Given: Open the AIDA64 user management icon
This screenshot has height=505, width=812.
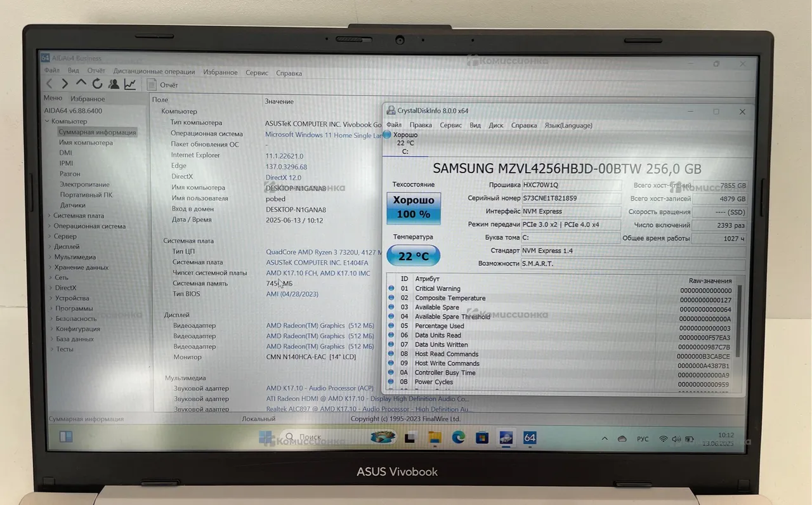Looking at the screenshot, I should tap(114, 84).
